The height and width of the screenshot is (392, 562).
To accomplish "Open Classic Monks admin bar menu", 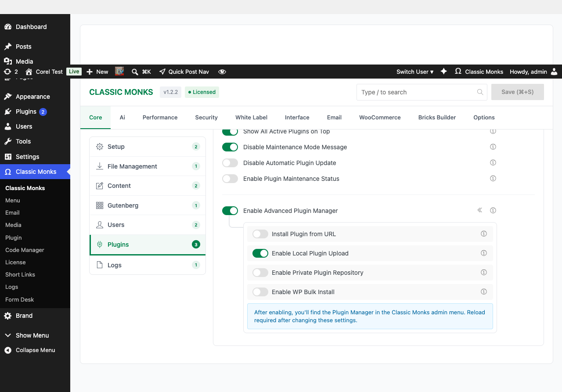I will click(x=479, y=72).
